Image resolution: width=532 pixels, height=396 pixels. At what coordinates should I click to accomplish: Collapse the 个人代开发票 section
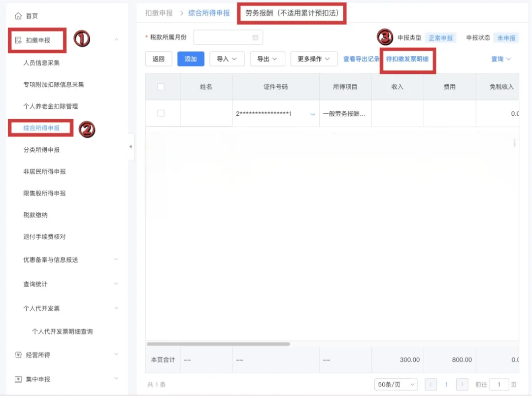[116, 308]
